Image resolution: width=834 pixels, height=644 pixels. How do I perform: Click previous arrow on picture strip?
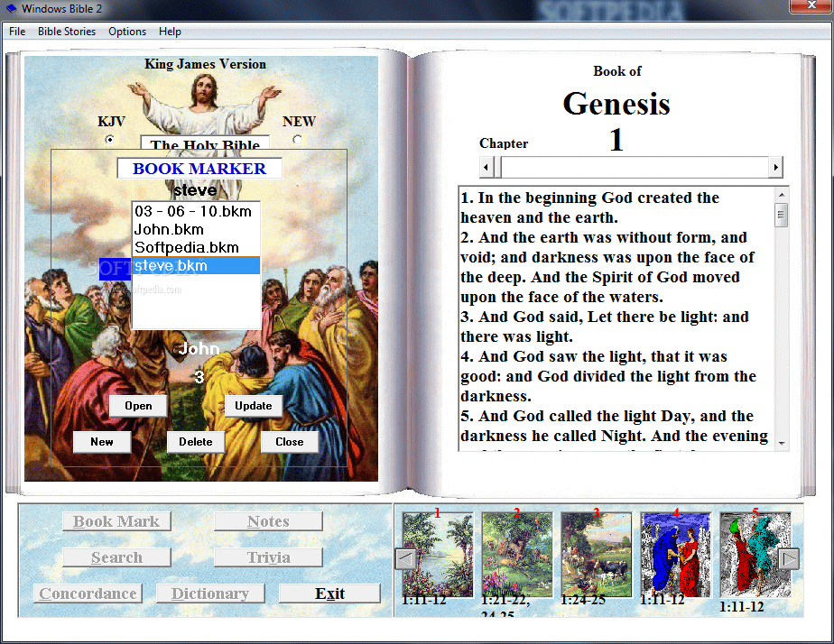point(406,559)
